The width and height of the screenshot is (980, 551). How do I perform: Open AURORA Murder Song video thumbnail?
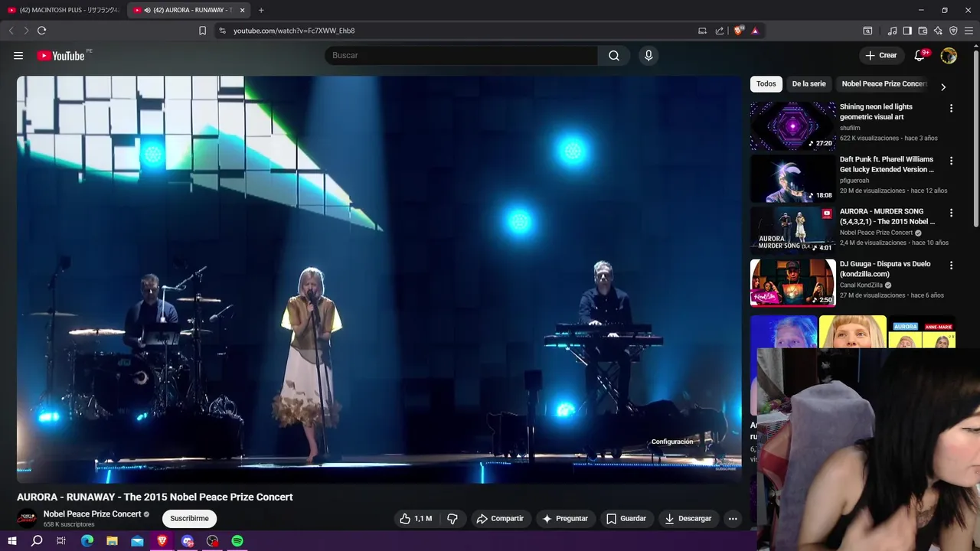[792, 230]
